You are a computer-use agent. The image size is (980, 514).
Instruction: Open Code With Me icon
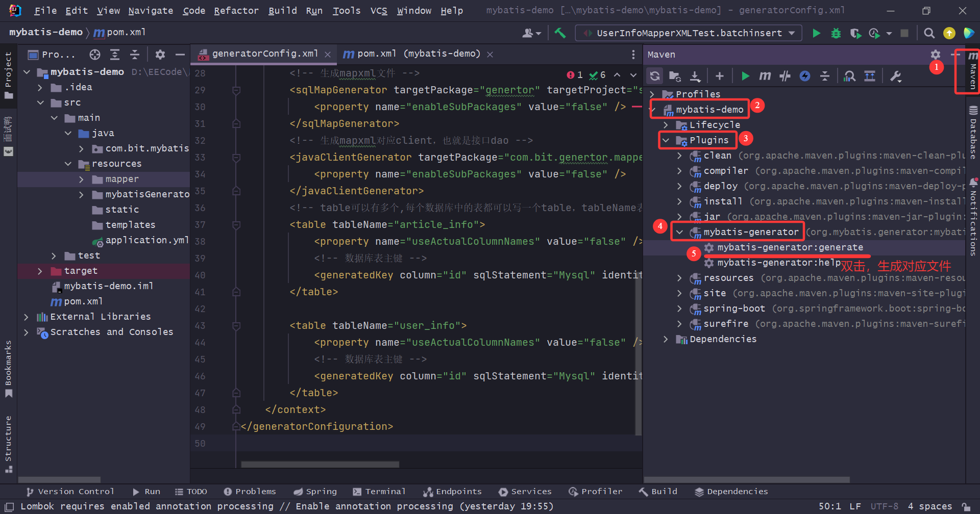pyautogui.click(x=969, y=33)
